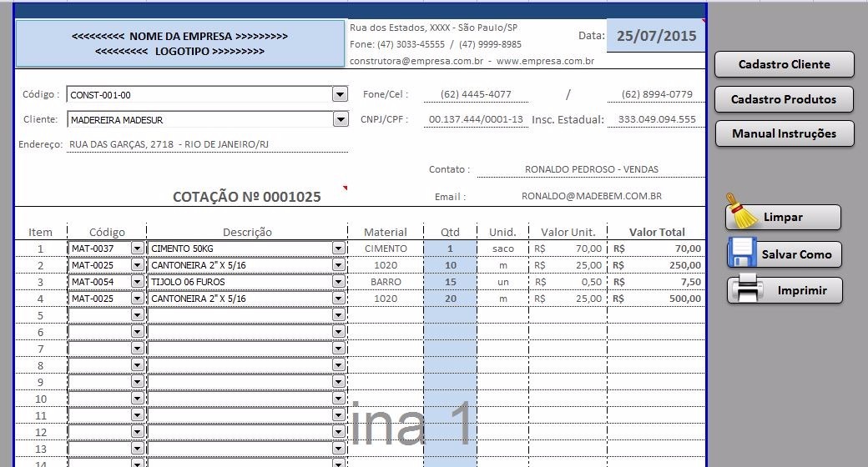Select quantity cell showing 10
This screenshot has height=467, width=868.
point(450,265)
